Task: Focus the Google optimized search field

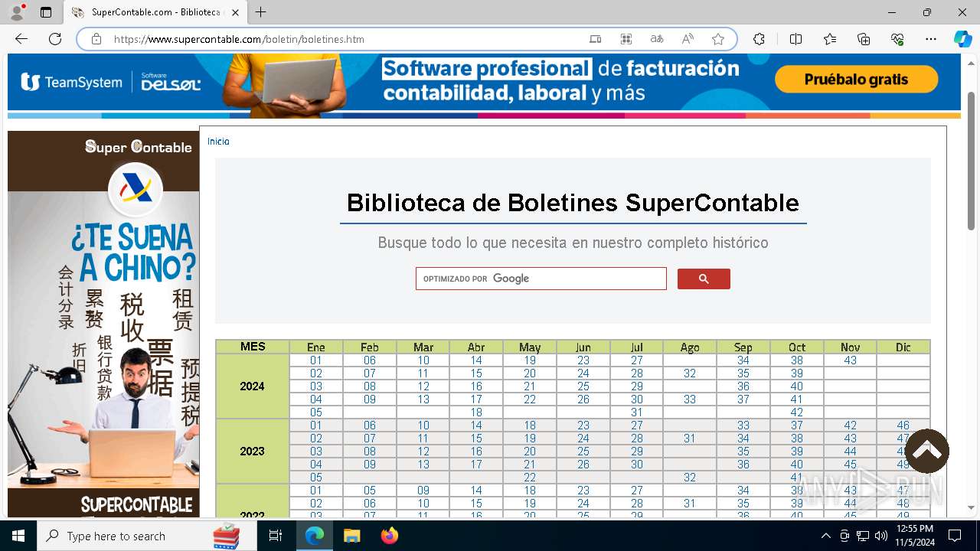Action: pyautogui.click(x=541, y=279)
